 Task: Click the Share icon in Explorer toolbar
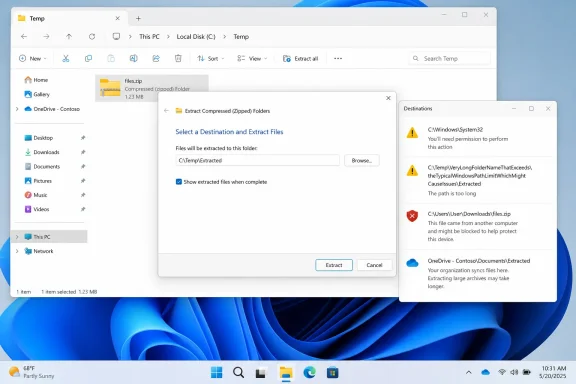pos(156,58)
